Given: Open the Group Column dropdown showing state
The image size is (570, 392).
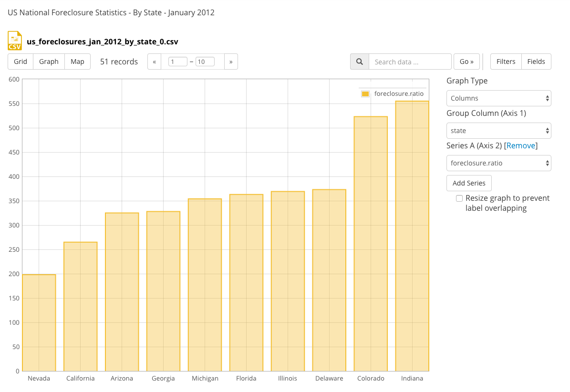Looking at the screenshot, I should 499,131.
